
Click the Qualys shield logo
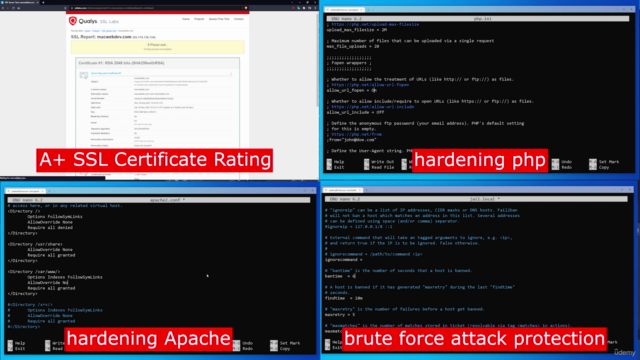73,21
